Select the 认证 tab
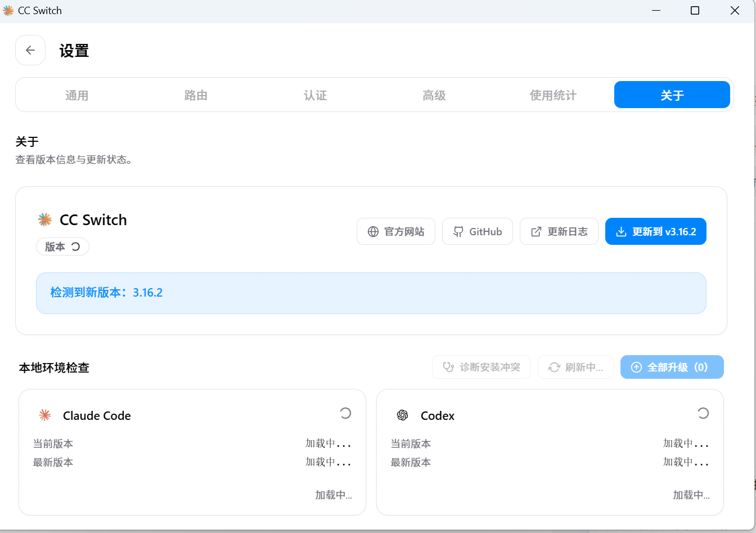This screenshot has width=756, height=533. [315, 95]
